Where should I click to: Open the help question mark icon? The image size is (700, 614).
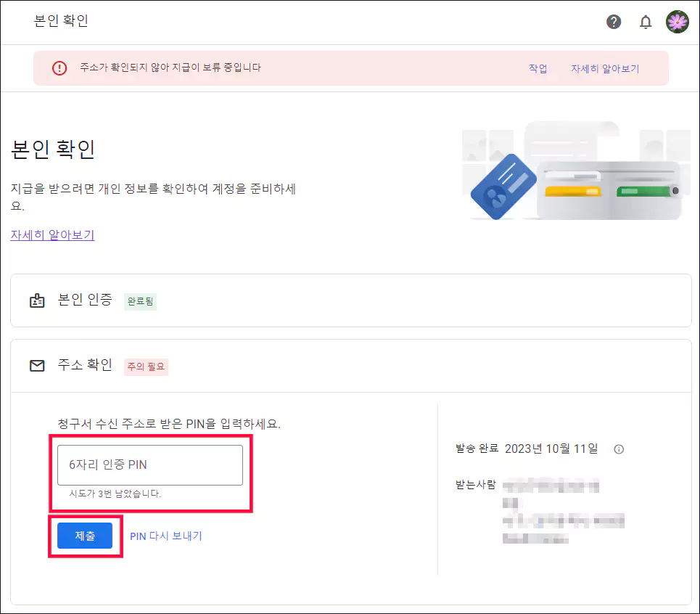614,22
